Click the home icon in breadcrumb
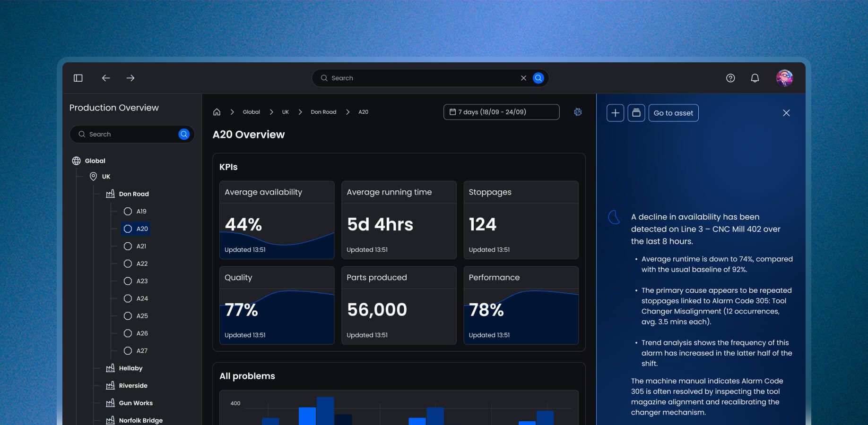 click(217, 112)
